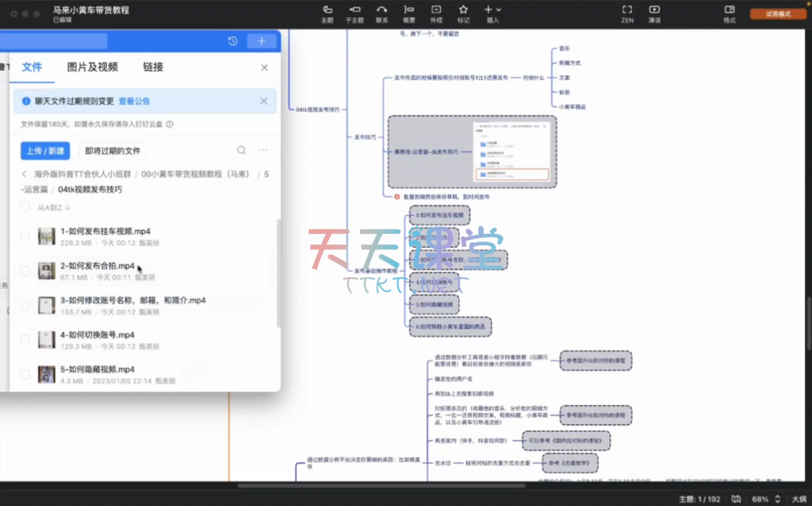Open the 68% zoom level stepper
The image size is (812, 506).
(x=779, y=499)
